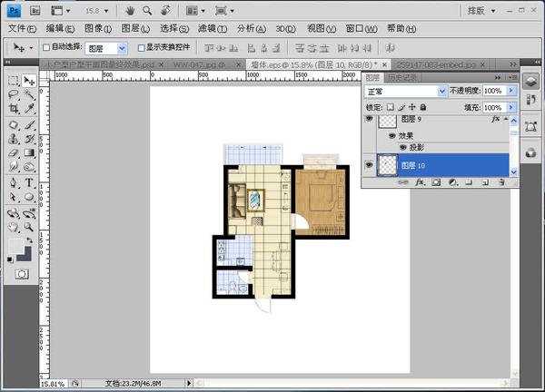
Task: Select the Magic Wand tool
Action: point(29,94)
